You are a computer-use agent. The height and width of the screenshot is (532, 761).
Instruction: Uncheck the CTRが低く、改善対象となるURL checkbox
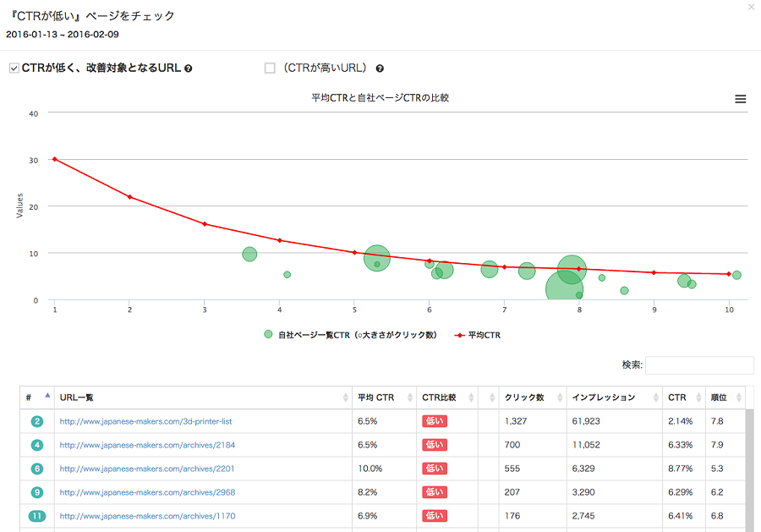14,69
